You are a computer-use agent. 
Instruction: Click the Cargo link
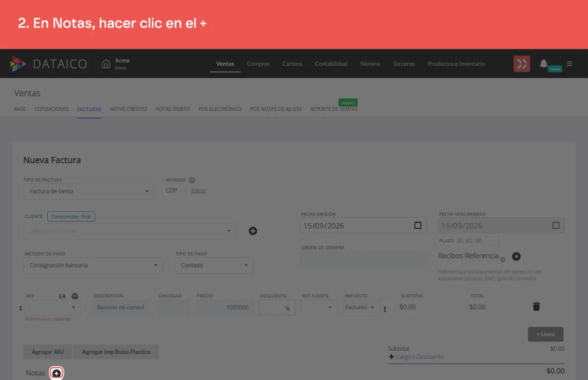(x=404, y=357)
